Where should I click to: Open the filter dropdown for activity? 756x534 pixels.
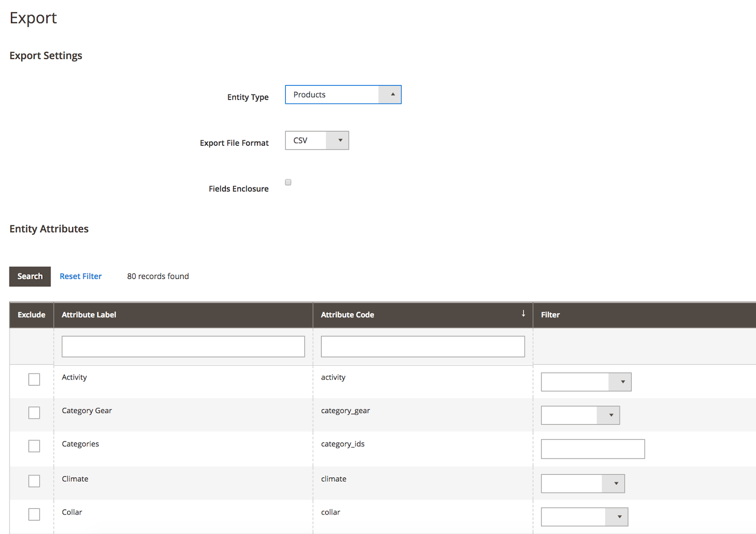(x=586, y=382)
